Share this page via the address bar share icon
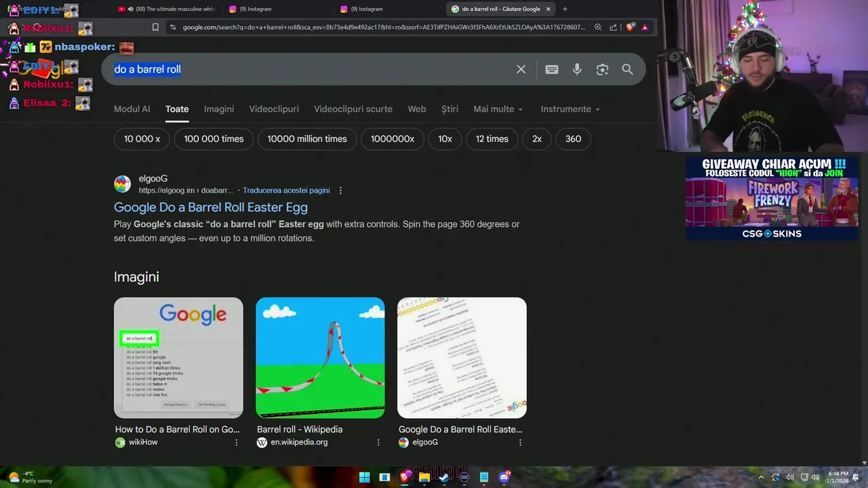868x488 pixels. click(613, 27)
